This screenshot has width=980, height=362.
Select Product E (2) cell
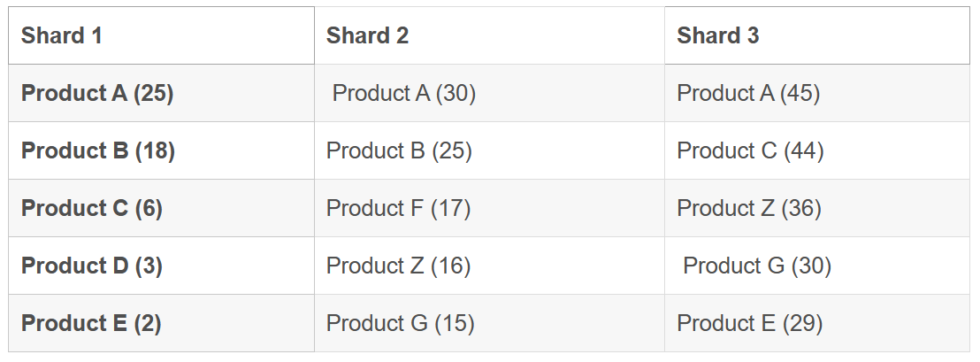point(161,323)
